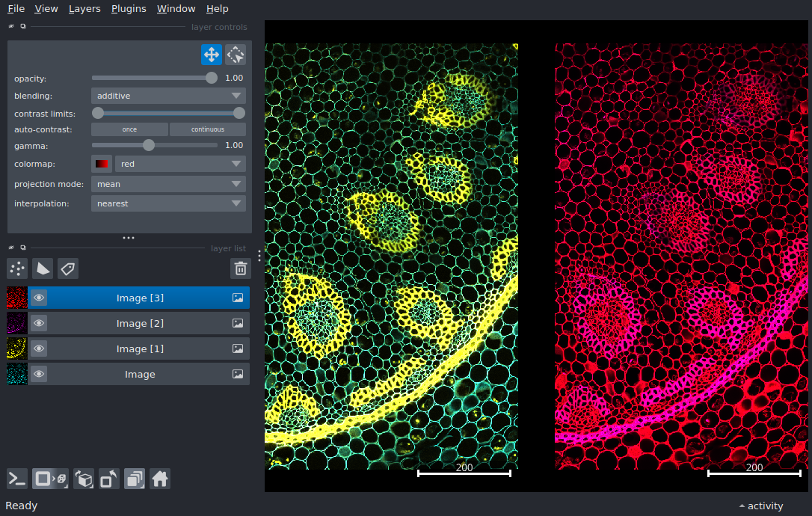Open the Layers menu
This screenshot has height=516, width=812.
pyautogui.click(x=84, y=9)
